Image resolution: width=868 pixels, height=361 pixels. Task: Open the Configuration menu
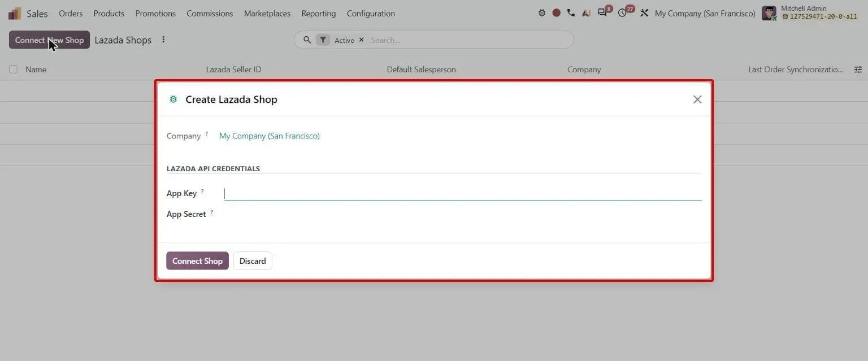(371, 13)
